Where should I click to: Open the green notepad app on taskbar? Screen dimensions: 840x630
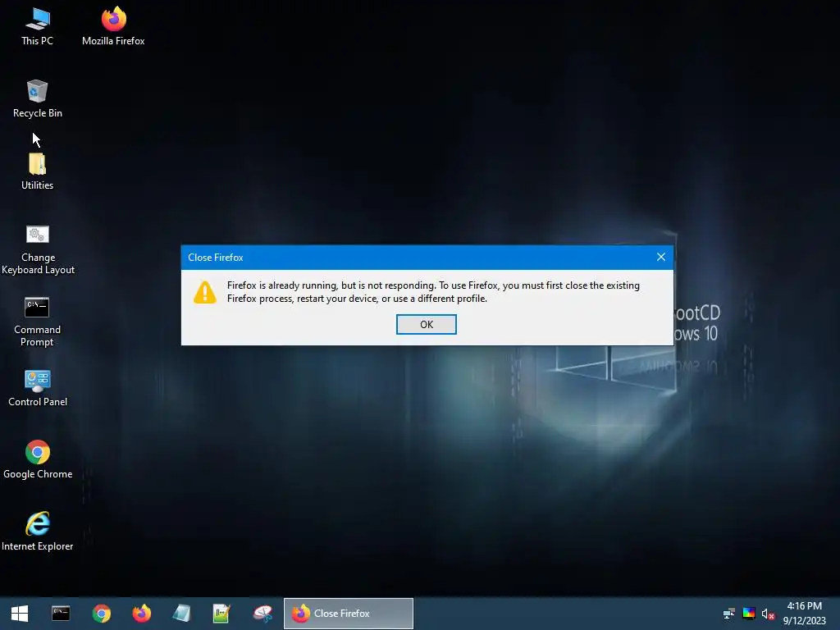221,614
